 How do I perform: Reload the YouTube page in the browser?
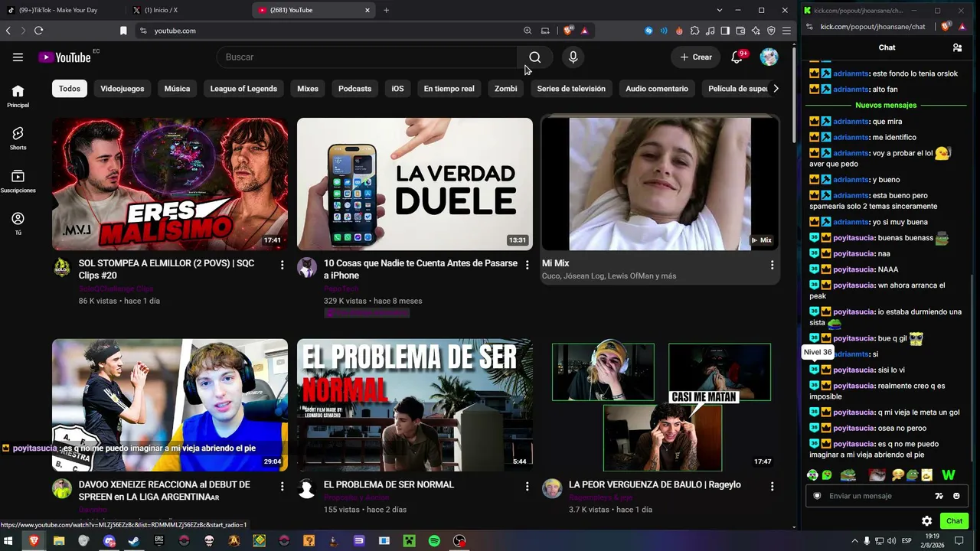point(38,31)
